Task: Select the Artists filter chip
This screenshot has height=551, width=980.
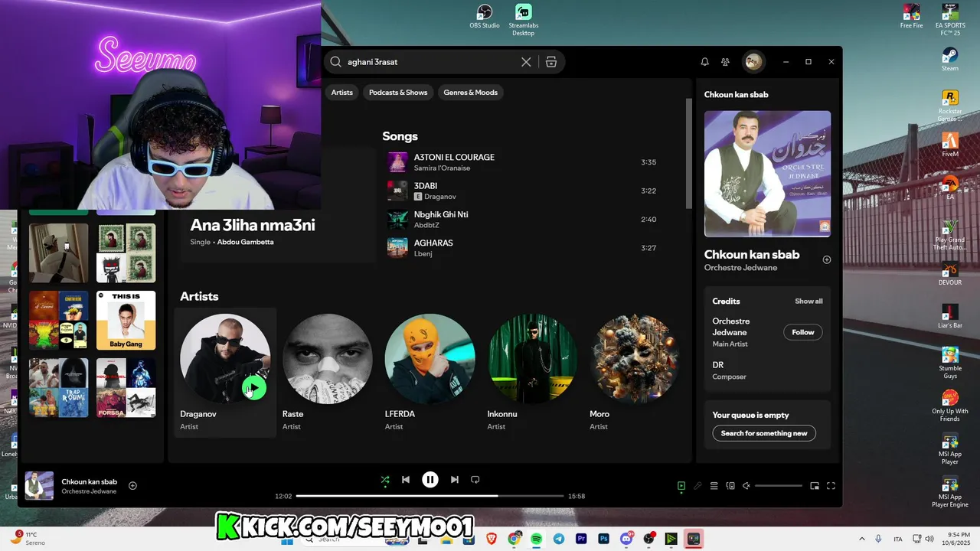Action: click(x=342, y=93)
